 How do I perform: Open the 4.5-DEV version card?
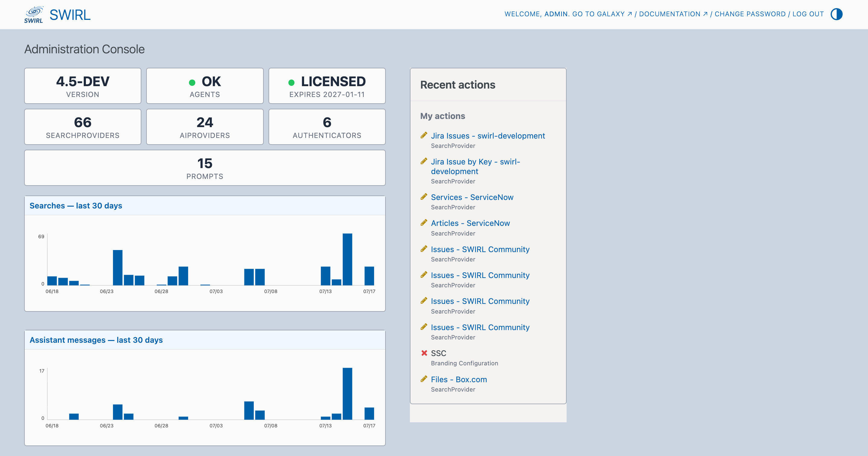(83, 86)
